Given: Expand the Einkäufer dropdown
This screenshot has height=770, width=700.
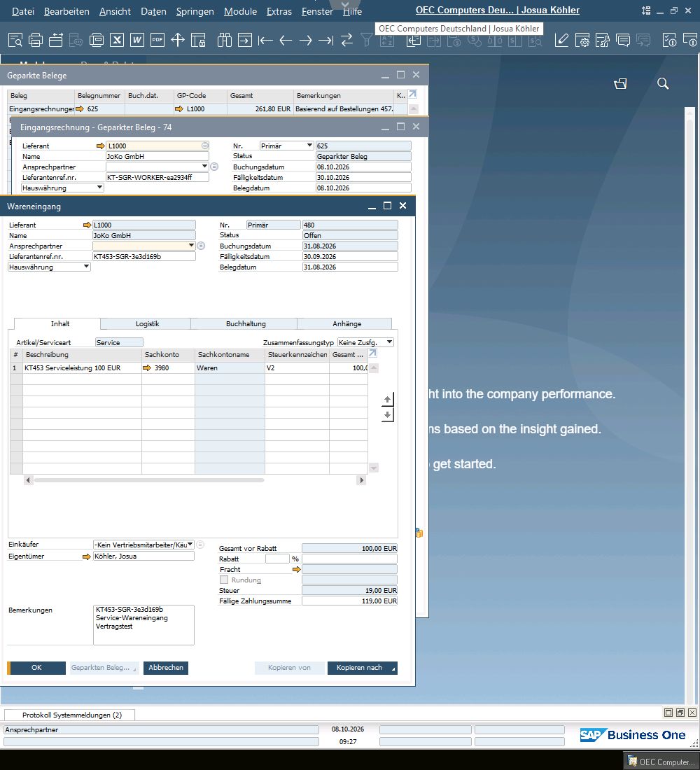Looking at the screenshot, I should [x=190, y=544].
